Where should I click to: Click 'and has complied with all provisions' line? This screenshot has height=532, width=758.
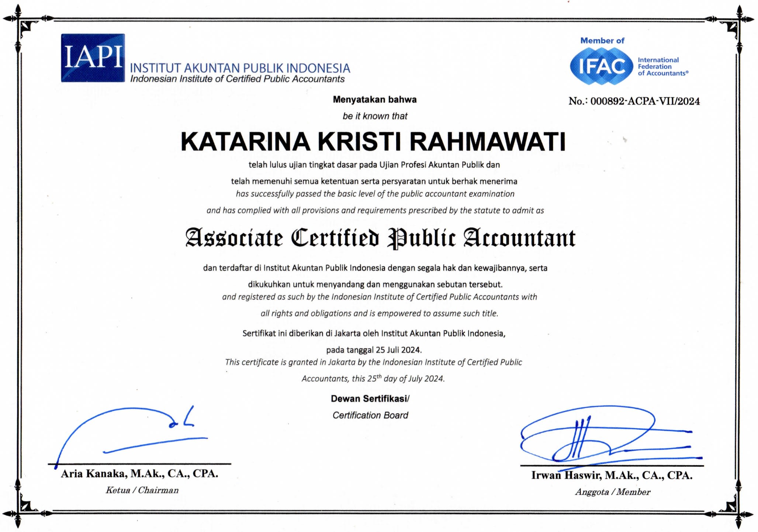pyautogui.click(x=375, y=211)
